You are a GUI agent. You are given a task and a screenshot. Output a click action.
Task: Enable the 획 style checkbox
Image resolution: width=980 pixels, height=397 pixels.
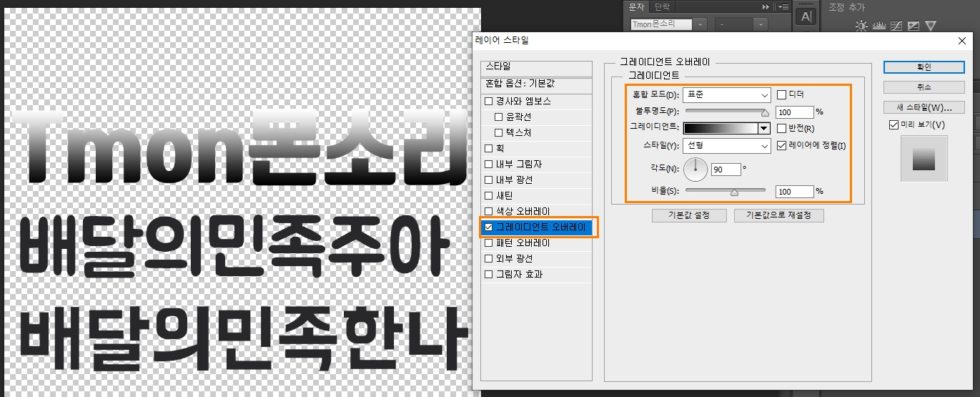point(490,149)
